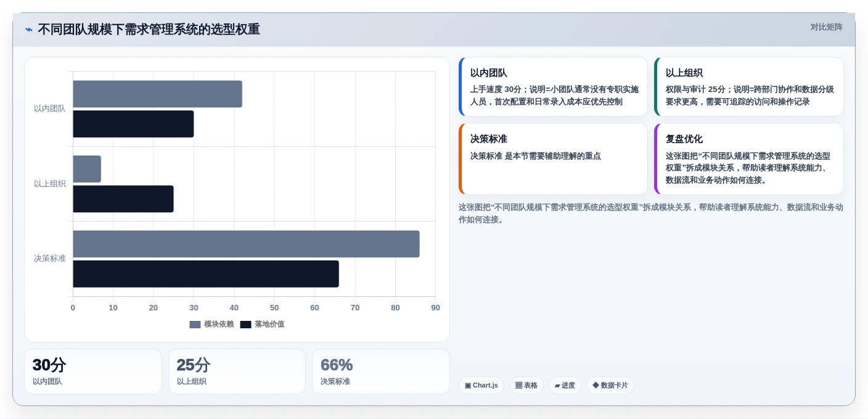Click the 以上组织 grey 模块依赖 bar
868x419 pixels.
(x=87, y=169)
